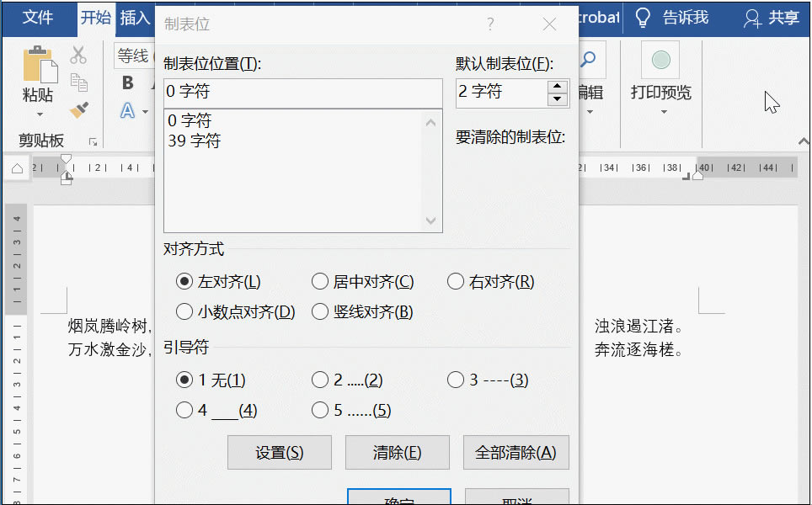Select leader option 3 dashed
This screenshot has height=505, width=812.
point(456,380)
